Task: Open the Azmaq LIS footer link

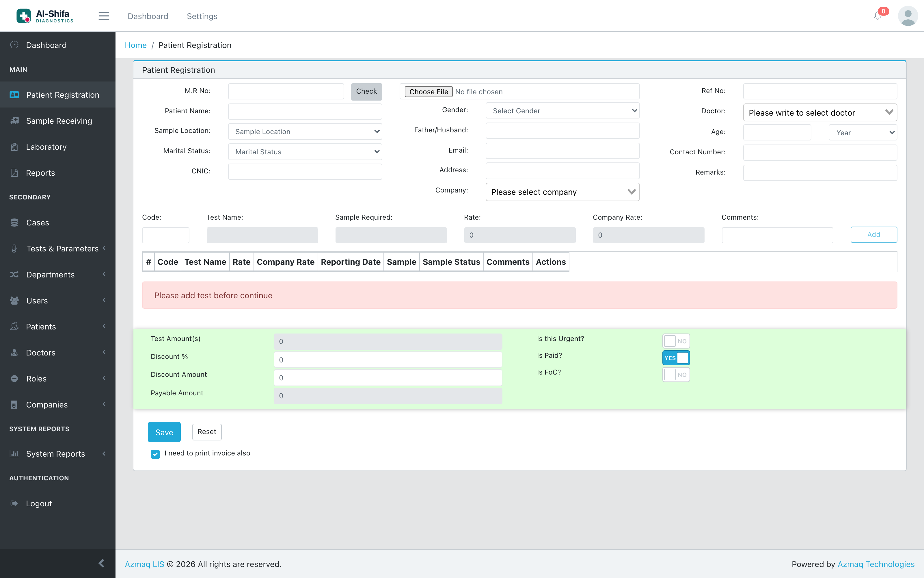Action: click(x=144, y=564)
